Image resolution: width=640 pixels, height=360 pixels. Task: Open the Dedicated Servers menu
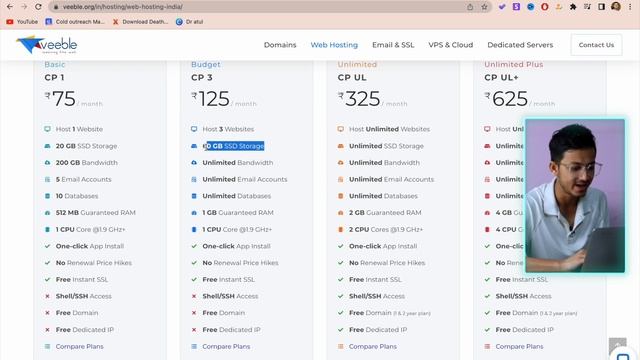click(520, 45)
